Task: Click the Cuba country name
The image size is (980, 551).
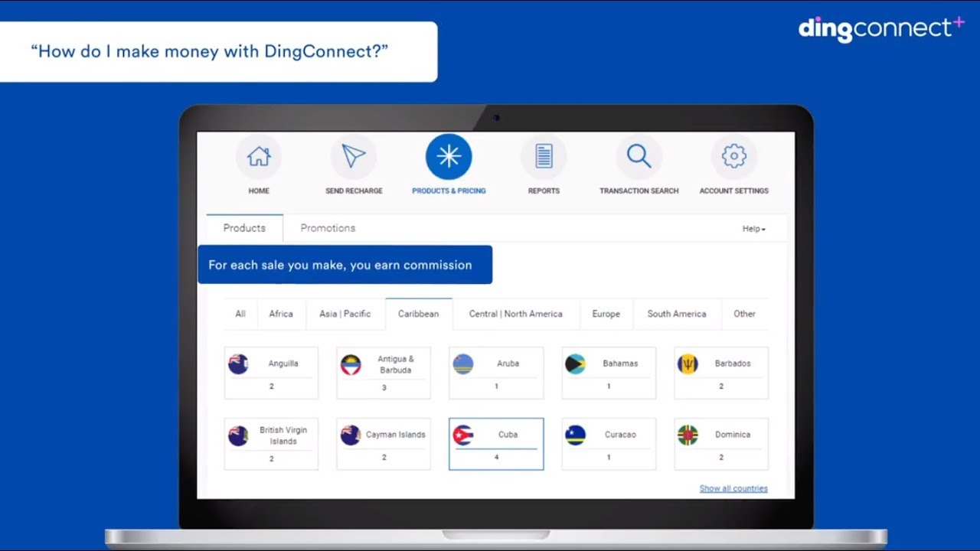Action: [508, 435]
